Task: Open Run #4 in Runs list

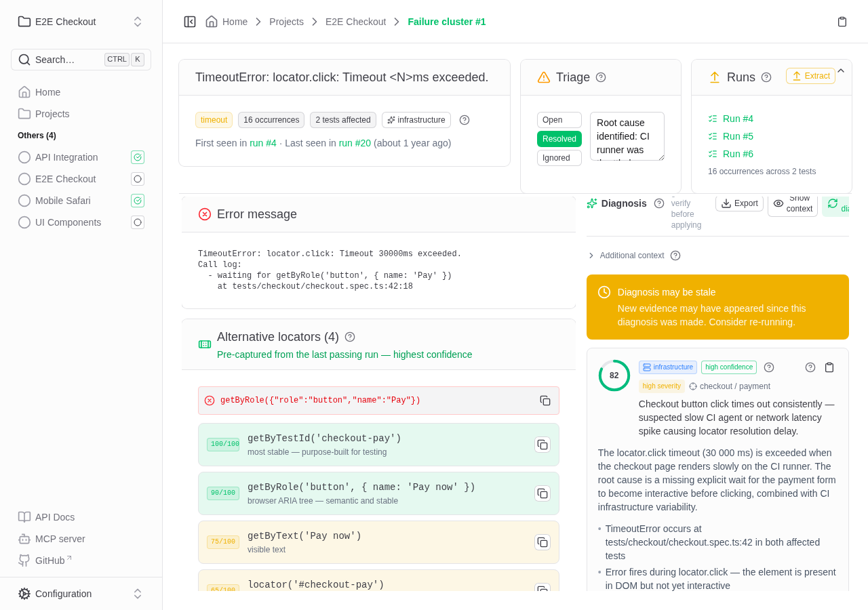Action: point(738,119)
